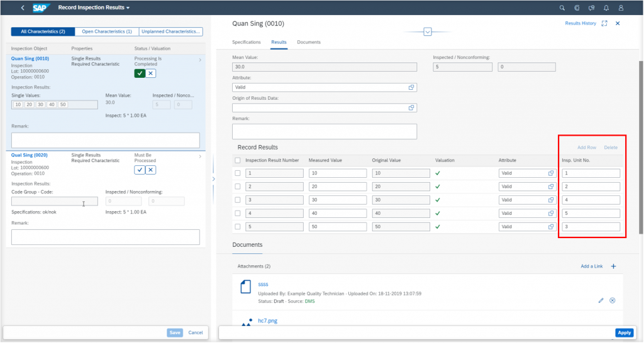The image size is (644, 343).
Task: Click the panel splitter arrow
Action: click(x=214, y=179)
